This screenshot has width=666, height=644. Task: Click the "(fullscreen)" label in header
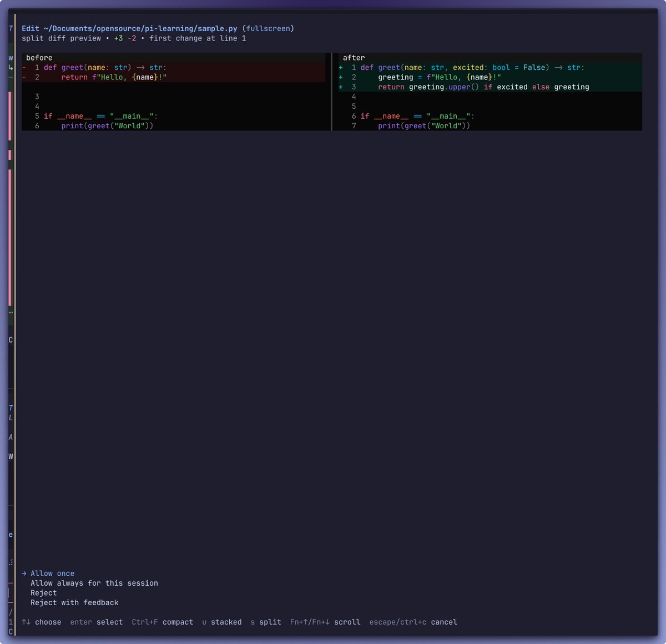[x=268, y=28]
